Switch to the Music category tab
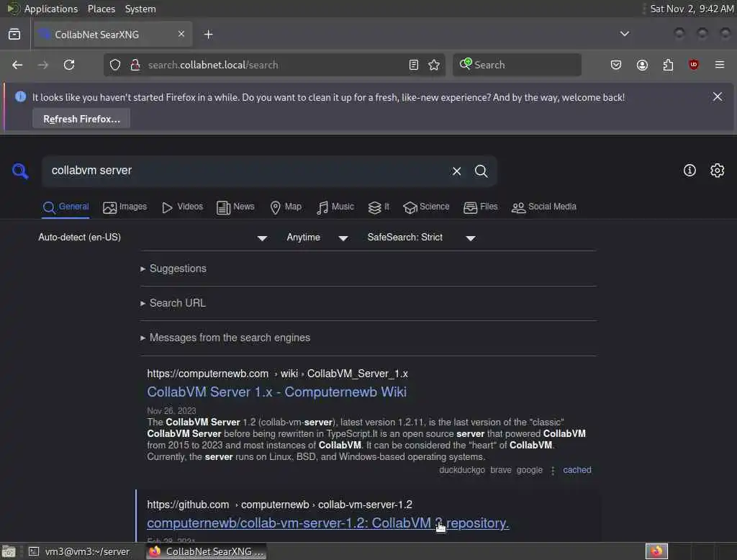The width and height of the screenshot is (737, 560). click(x=335, y=207)
